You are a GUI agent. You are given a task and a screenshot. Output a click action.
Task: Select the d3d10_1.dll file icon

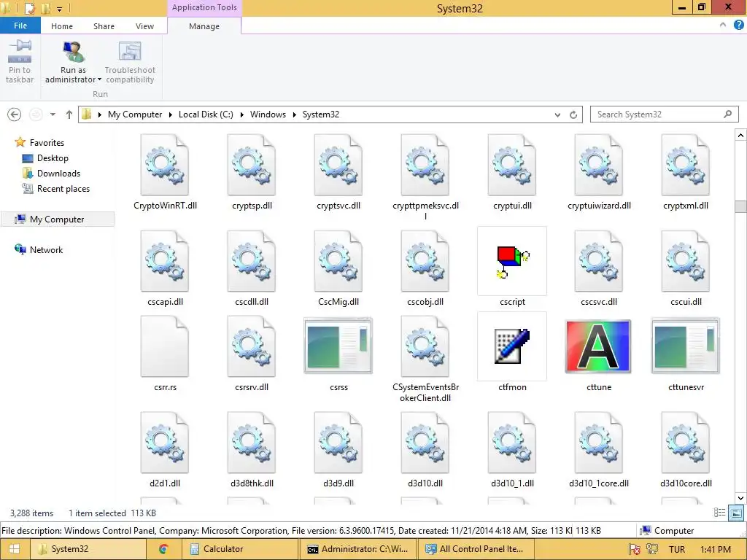click(x=512, y=443)
